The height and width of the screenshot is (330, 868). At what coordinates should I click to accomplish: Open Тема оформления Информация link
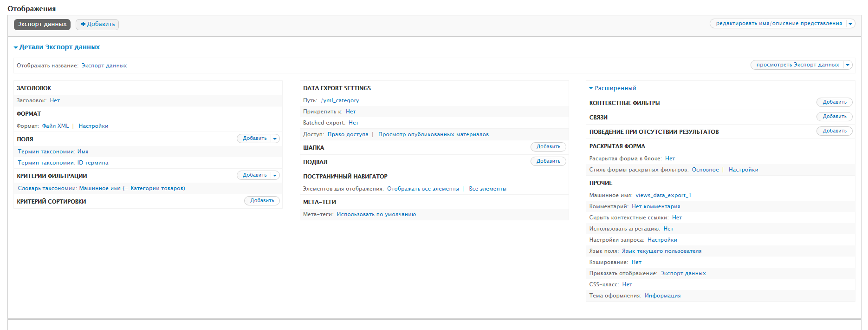point(662,296)
